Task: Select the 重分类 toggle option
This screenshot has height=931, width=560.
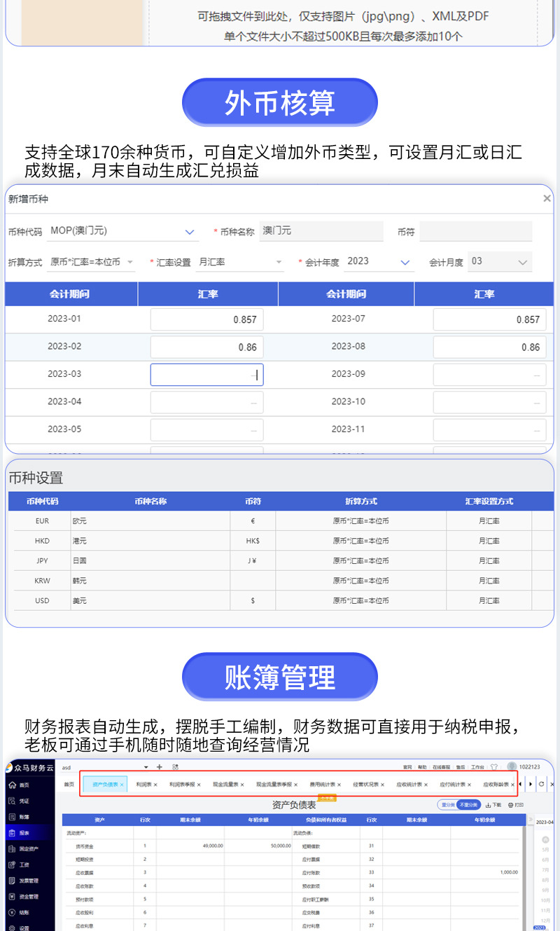Action: click(x=448, y=805)
